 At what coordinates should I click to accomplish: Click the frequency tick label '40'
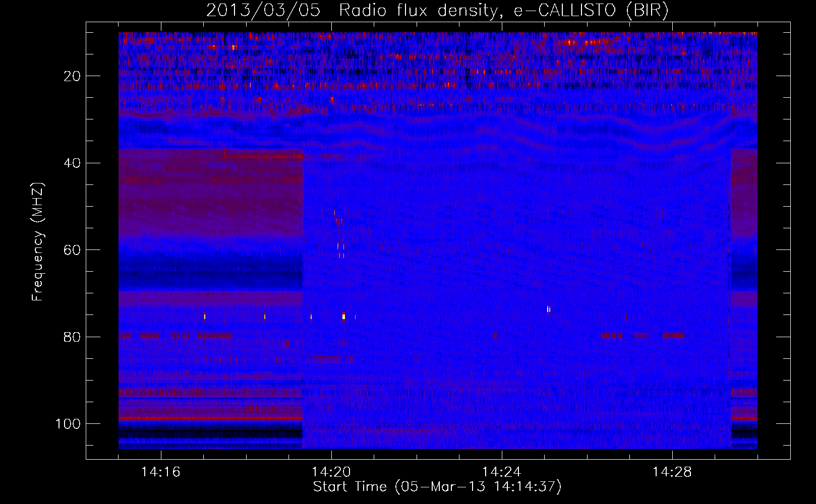(x=72, y=163)
